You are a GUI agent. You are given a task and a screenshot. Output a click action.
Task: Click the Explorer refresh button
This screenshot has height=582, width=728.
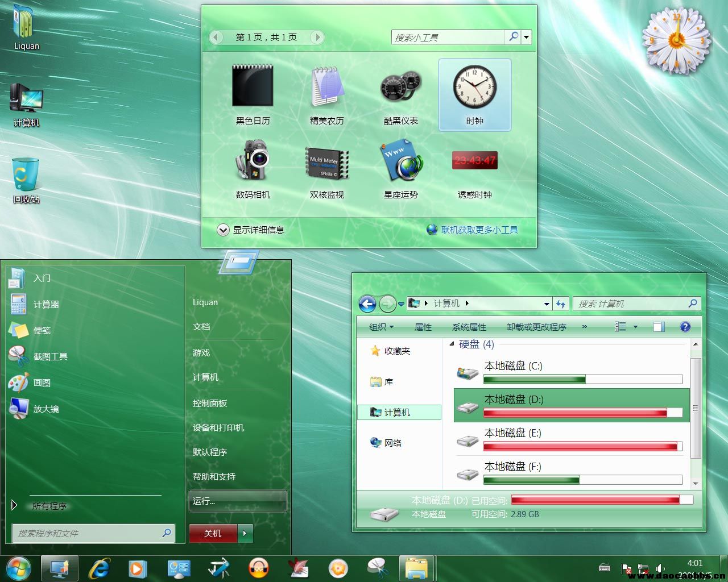pos(561,304)
